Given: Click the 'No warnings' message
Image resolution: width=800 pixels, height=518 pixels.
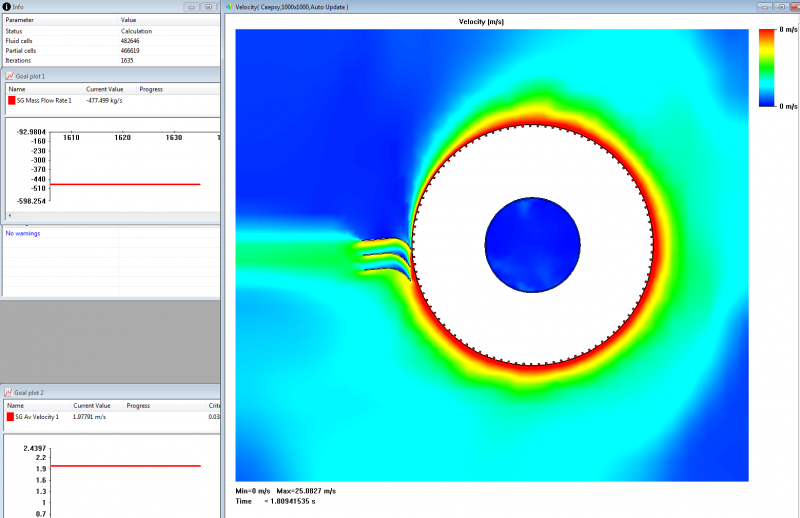Looking at the screenshot, I should point(22,233).
